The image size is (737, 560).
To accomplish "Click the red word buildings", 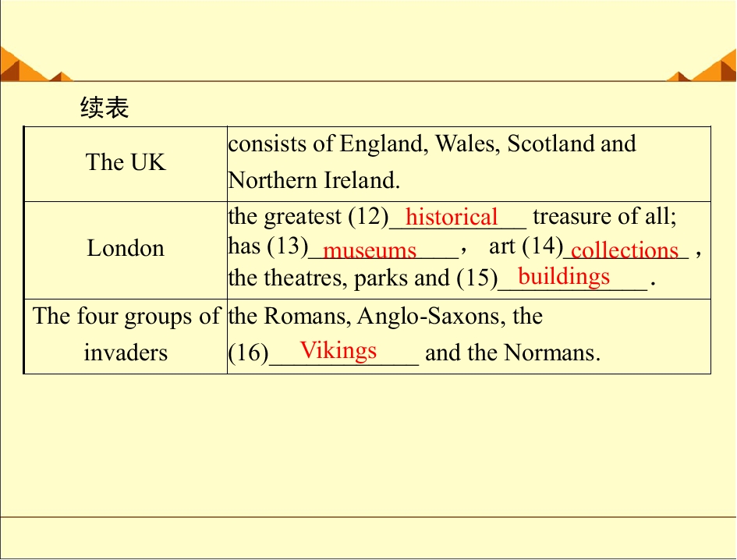I will 564,277.
